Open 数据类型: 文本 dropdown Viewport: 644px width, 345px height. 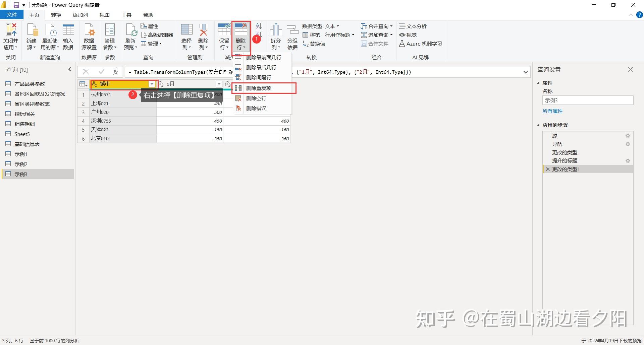[321, 26]
